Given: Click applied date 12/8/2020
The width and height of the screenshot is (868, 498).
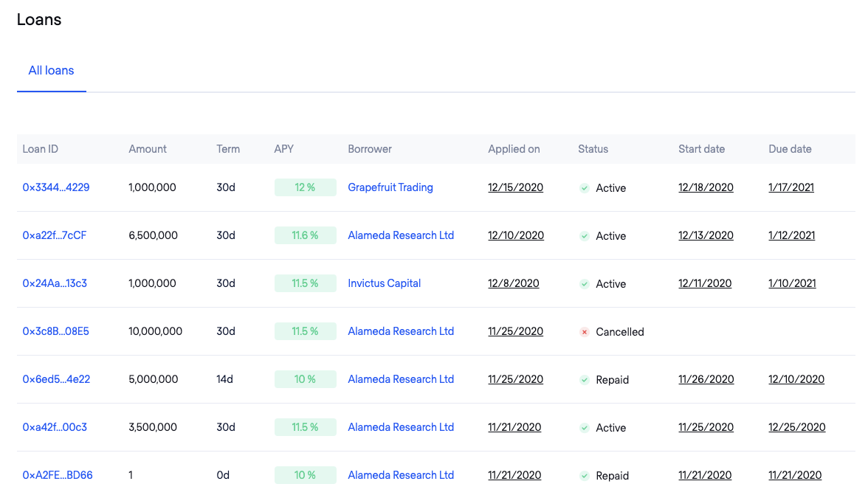Looking at the screenshot, I should point(514,283).
